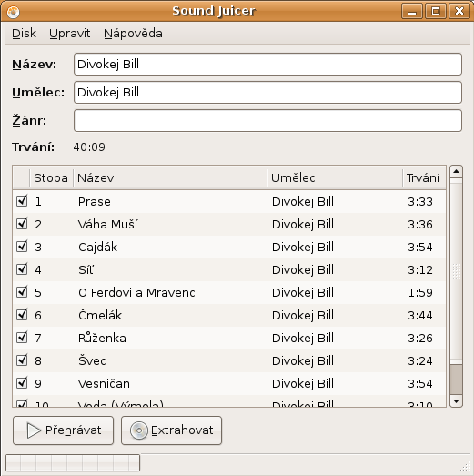Open the Nápověda menu
474x476 pixels.
tap(133, 34)
